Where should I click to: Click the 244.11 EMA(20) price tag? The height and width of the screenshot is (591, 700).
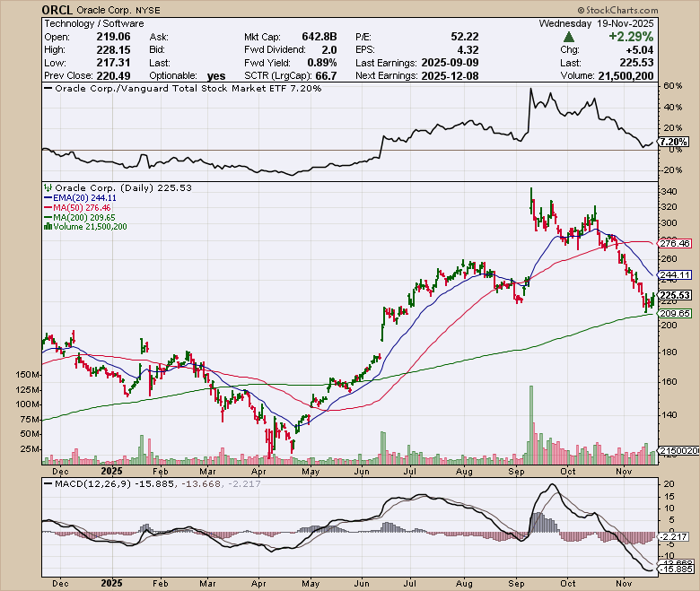674,274
